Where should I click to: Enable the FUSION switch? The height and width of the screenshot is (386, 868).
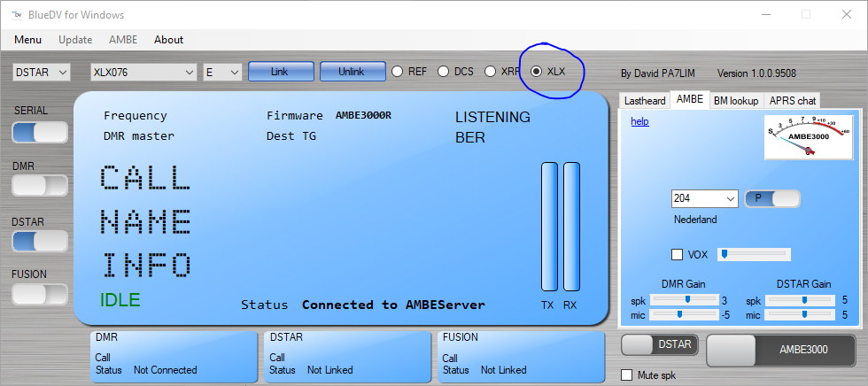[x=40, y=295]
